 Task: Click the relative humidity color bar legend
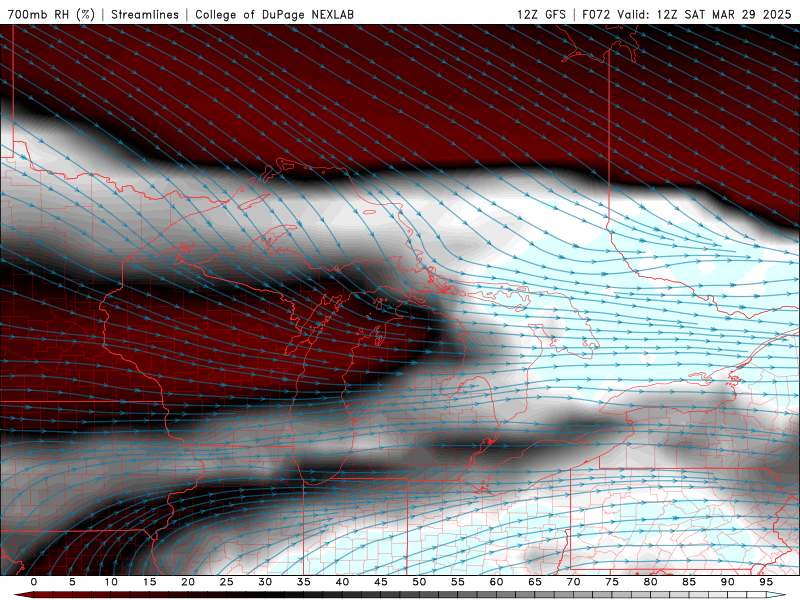pyautogui.click(x=400, y=595)
